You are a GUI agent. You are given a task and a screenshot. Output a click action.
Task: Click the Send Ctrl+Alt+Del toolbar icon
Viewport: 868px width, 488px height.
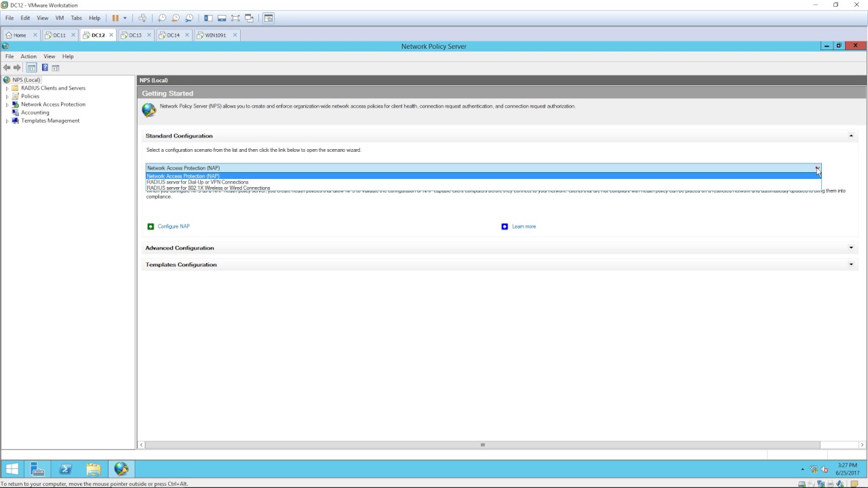pyautogui.click(x=142, y=18)
